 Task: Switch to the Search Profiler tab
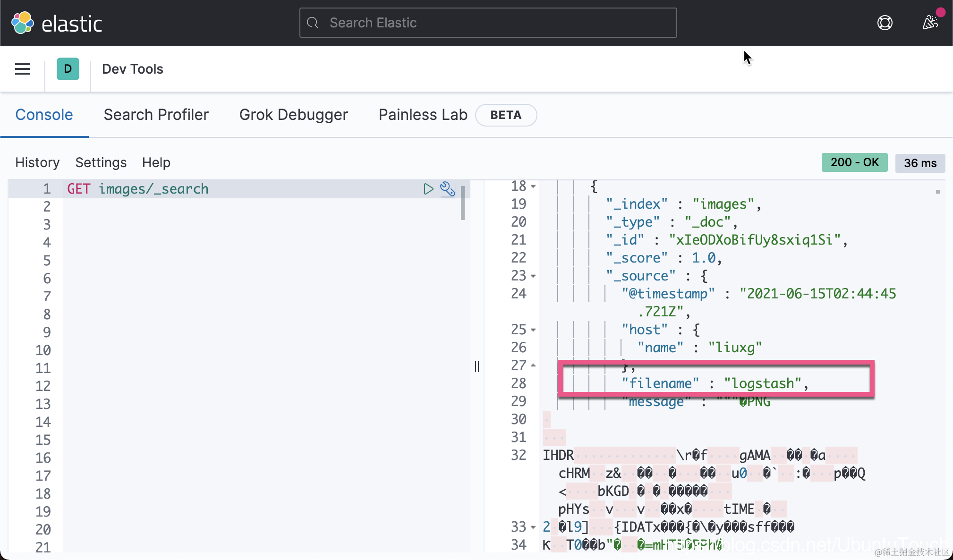coord(156,115)
